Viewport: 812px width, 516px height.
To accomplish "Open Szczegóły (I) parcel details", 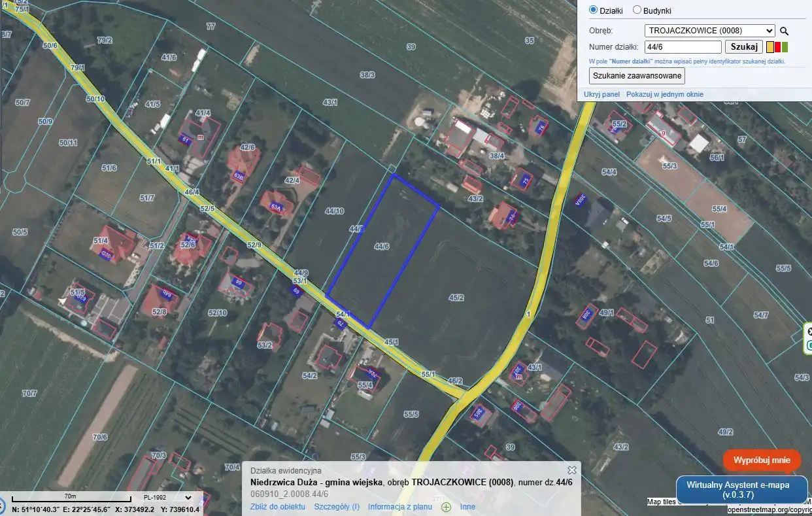I will click(x=337, y=507).
